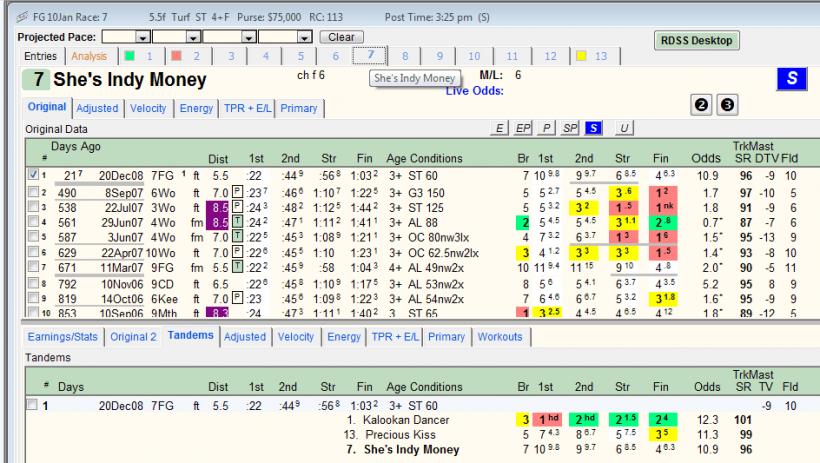Open the Workouts tab
The image size is (820, 463).
(x=500, y=337)
